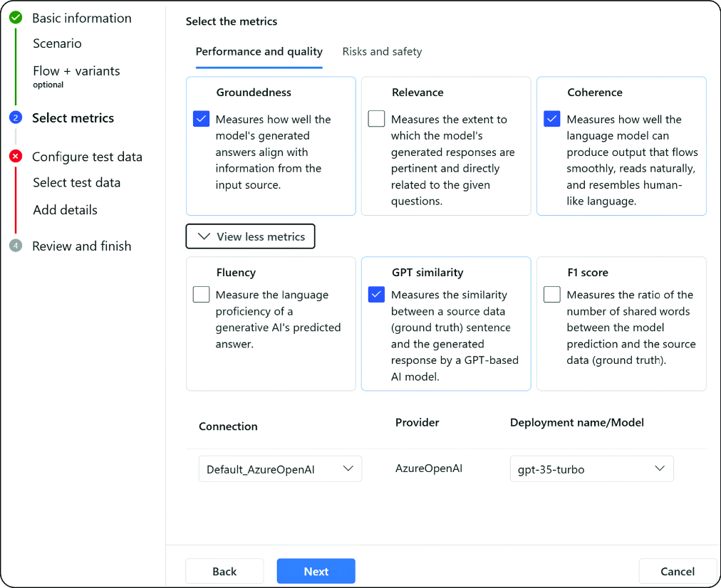Click the Fluency card title
The image size is (721, 588).
[236, 273]
